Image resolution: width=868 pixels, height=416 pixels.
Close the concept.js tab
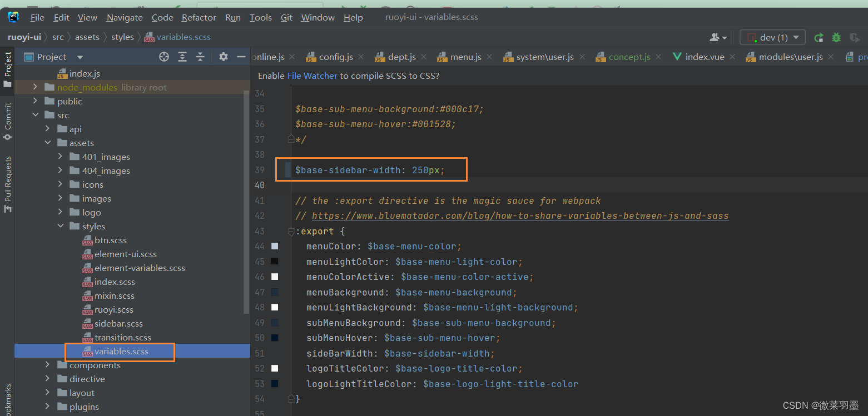click(659, 57)
